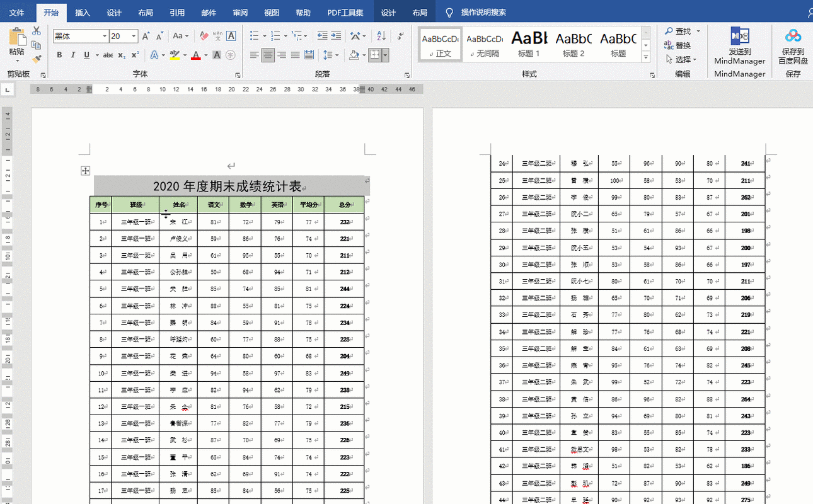Click the lightbulb Tell Me icon
Screen dimensions: 813x504
point(449,13)
